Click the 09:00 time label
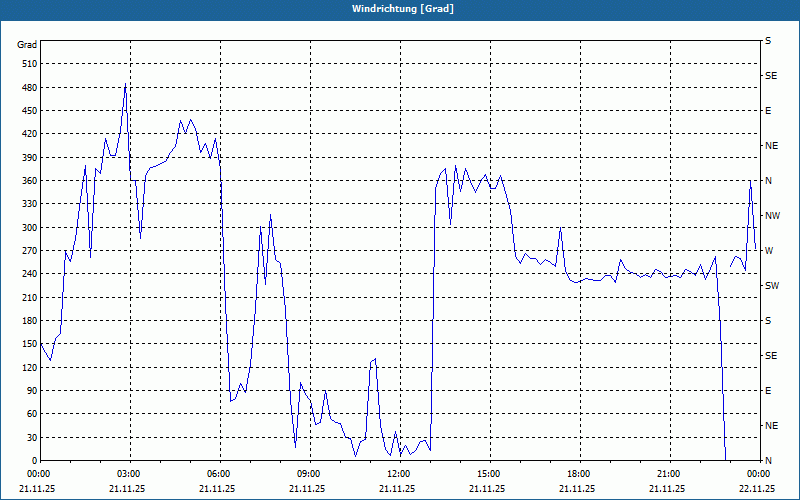The height and width of the screenshot is (500, 800). tap(308, 474)
